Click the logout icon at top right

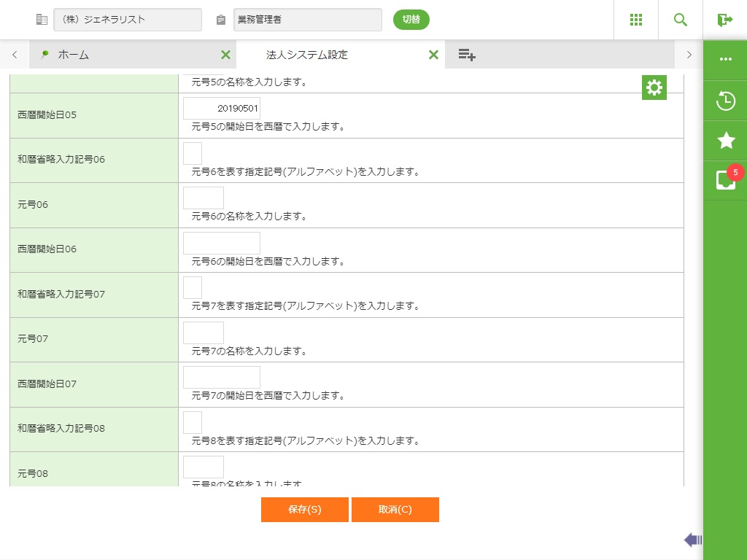724,20
